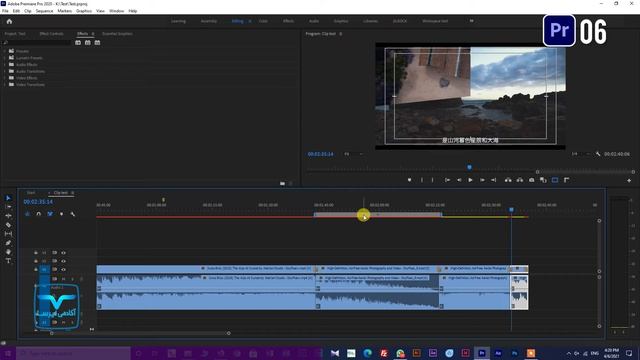Click the YUV Effects filter icon

point(97,42)
